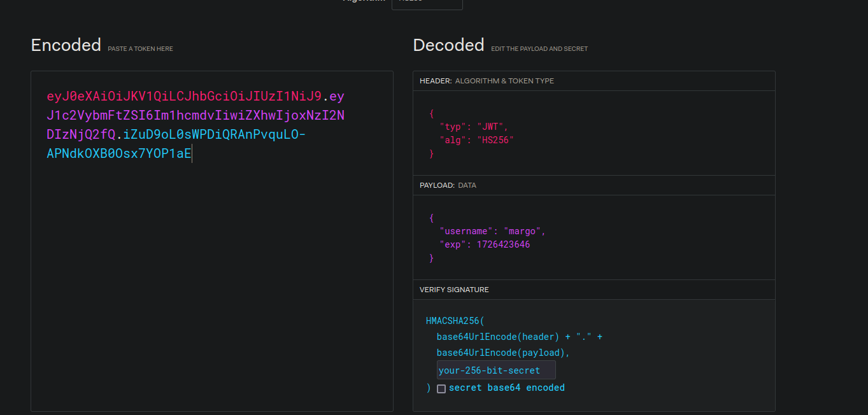Click the "exp": 1726423646 payload line
868x415 pixels.
pos(485,244)
